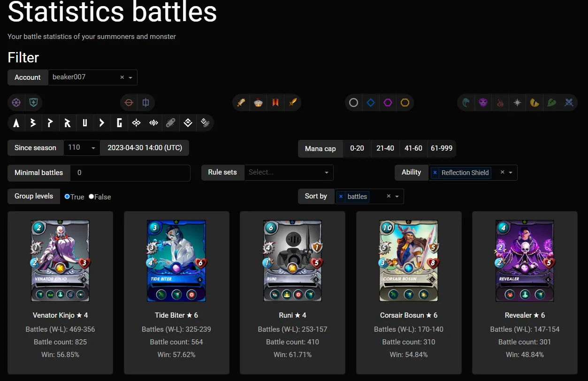
Task: Filter by the red circle summoner icon
Action: tap(129, 102)
